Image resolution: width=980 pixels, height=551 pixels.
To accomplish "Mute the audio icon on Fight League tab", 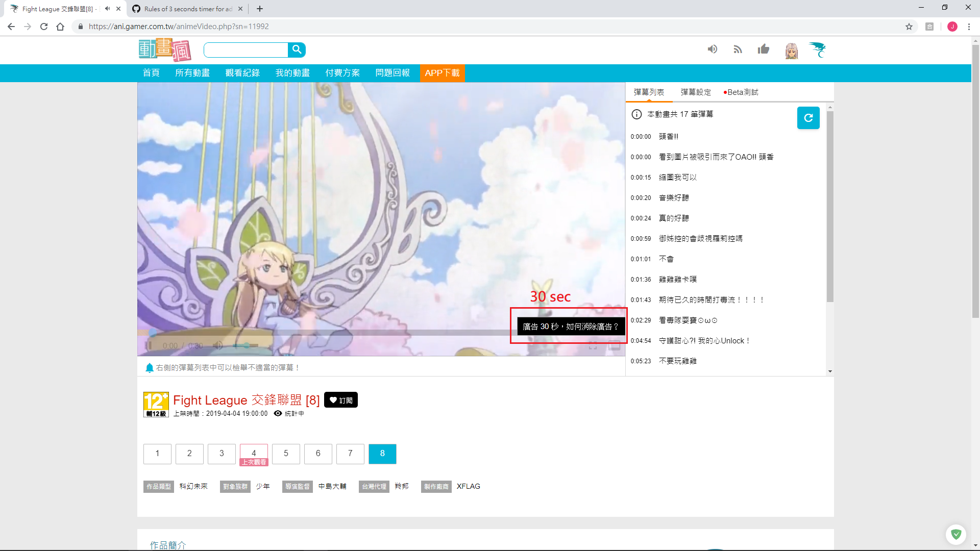I will pos(107,9).
